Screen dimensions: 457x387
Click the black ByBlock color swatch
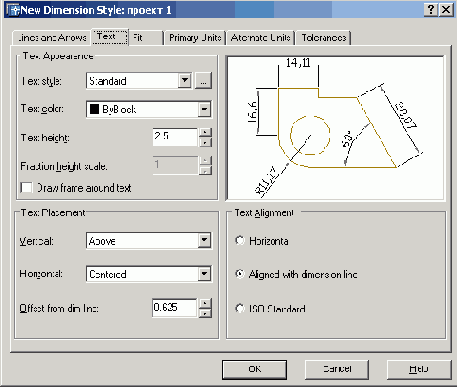pos(94,109)
